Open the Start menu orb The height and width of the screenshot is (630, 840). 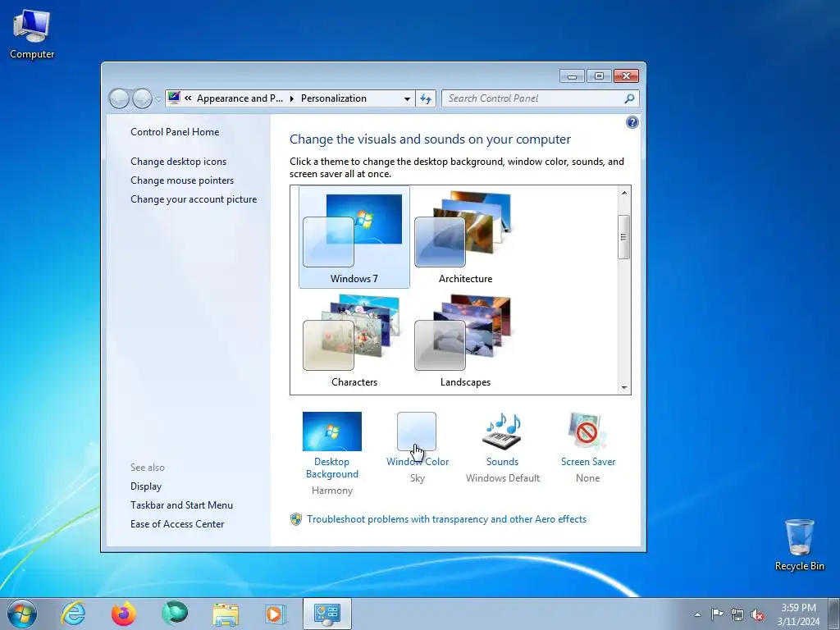[x=22, y=614]
